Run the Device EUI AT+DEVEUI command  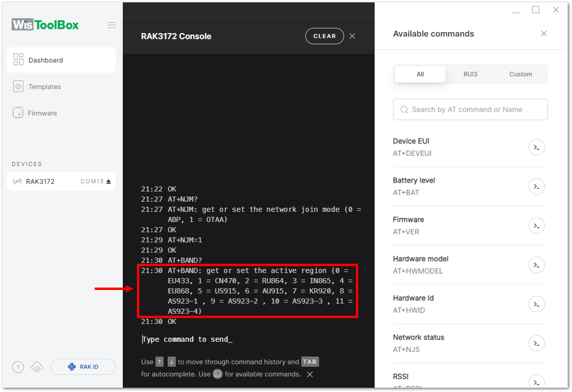537,147
